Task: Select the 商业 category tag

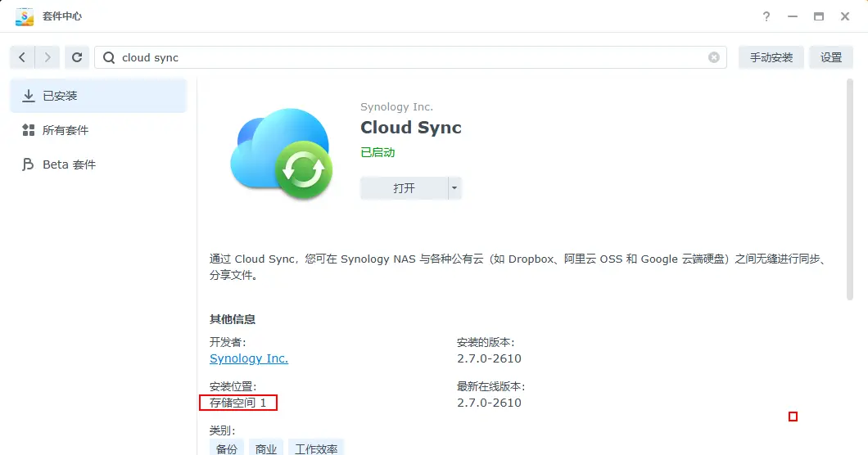Action: (x=266, y=448)
